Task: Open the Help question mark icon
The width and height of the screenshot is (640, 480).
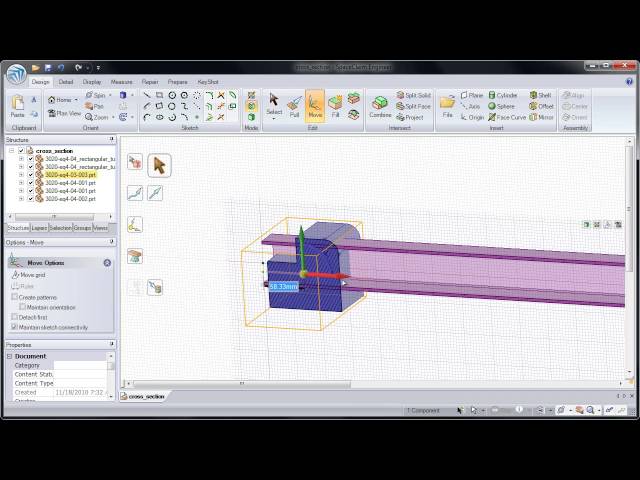Action: click(629, 82)
